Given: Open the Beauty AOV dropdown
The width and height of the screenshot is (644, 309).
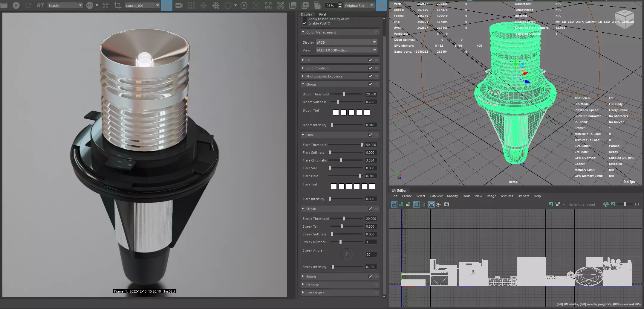Looking at the screenshot, I should pos(65,5).
